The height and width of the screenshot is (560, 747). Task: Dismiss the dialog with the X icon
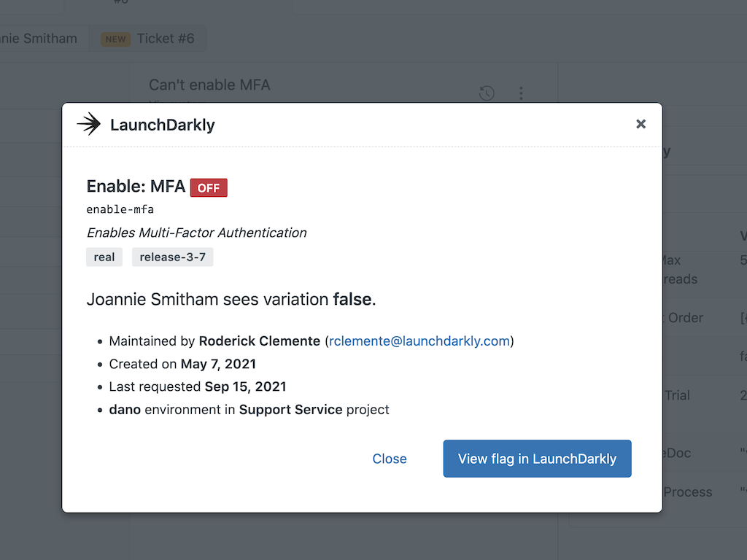coord(640,124)
